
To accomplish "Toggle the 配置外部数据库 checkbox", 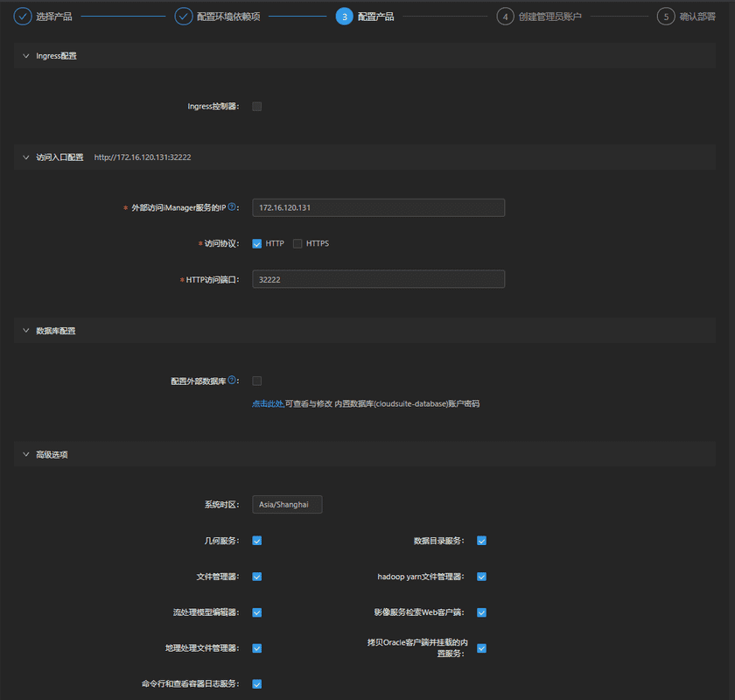I will click(x=257, y=381).
